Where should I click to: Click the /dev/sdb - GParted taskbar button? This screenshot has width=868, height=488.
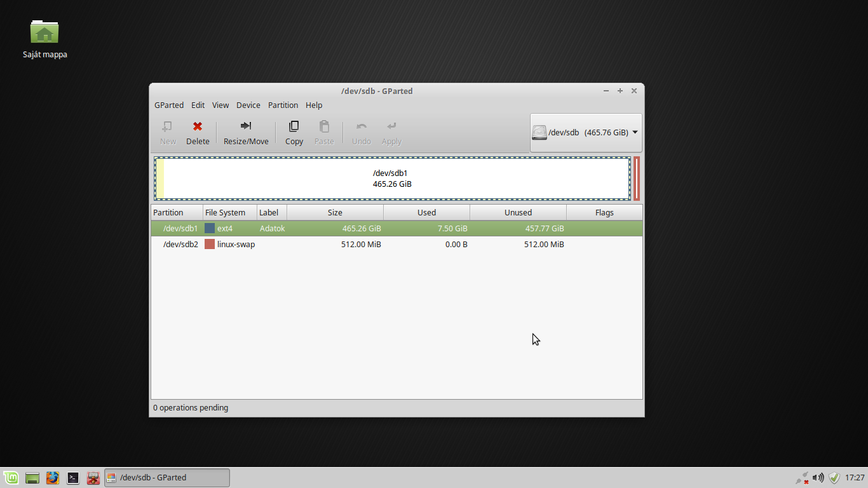[167, 478]
